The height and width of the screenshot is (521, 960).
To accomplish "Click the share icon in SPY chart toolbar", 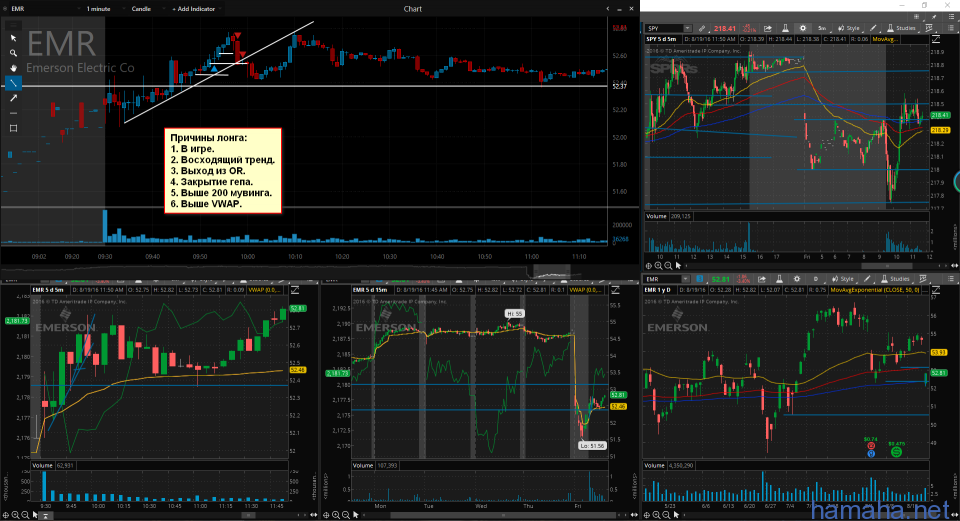I will (x=768, y=28).
